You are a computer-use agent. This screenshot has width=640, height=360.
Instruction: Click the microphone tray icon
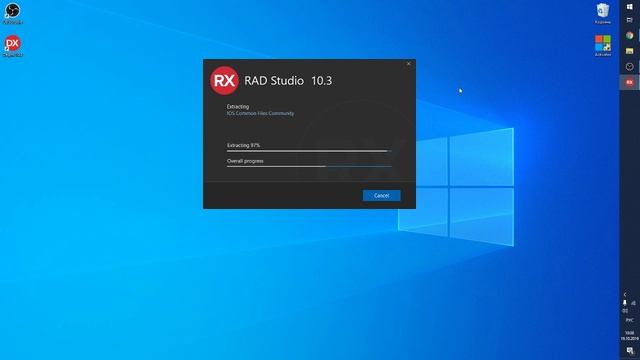click(624, 303)
